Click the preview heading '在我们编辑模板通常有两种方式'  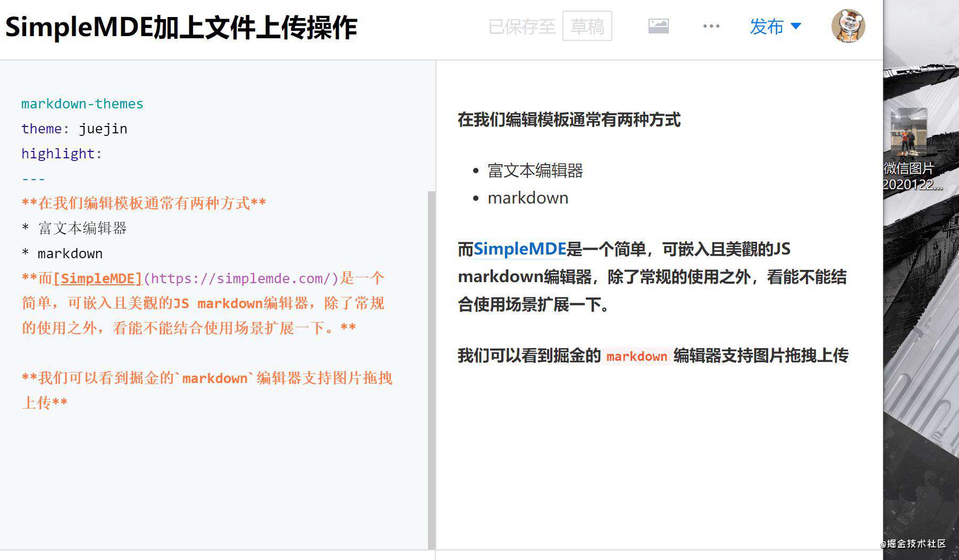pyautogui.click(x=569, y=120)
